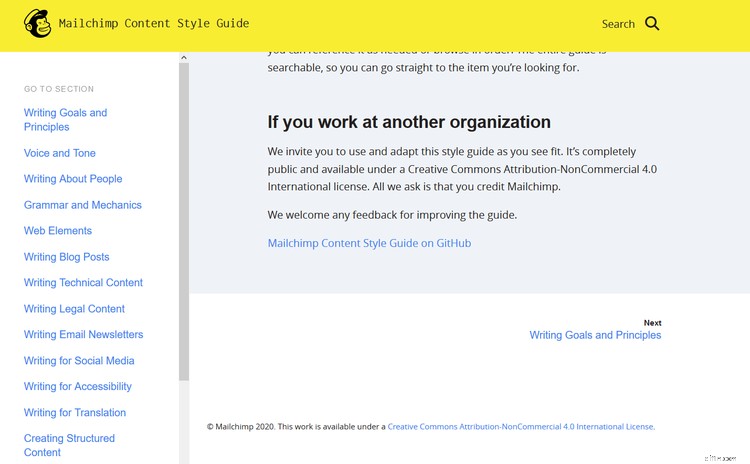
Task: Open the Voice and Tone section
Action: [x=60, y=153]
